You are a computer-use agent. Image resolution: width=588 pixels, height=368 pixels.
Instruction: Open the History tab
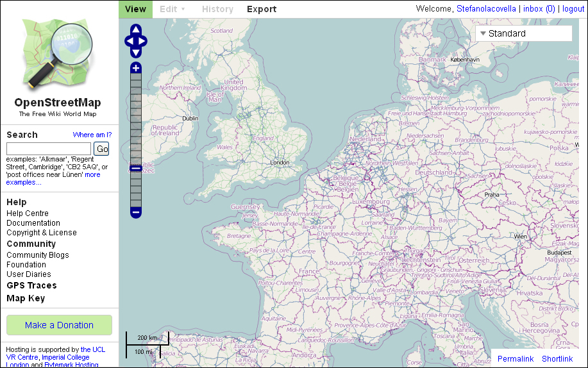pyautogui.click(x=217, y=9)
